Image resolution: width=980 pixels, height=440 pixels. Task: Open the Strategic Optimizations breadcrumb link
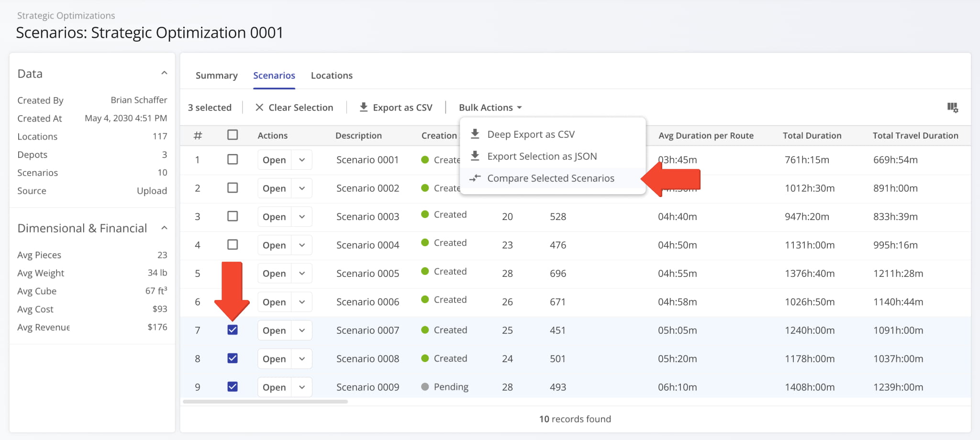tap(66, 15)
